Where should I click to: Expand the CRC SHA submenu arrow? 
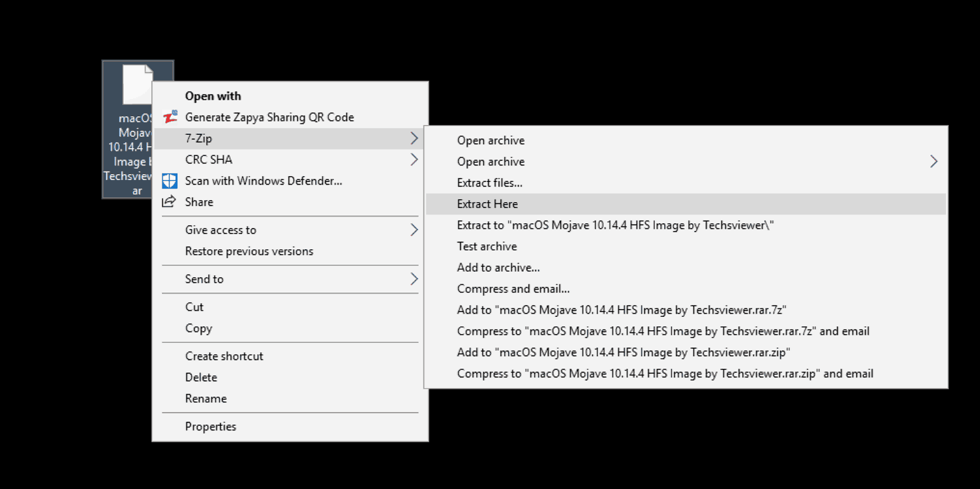pyautogui.click(x=414, y=159)
